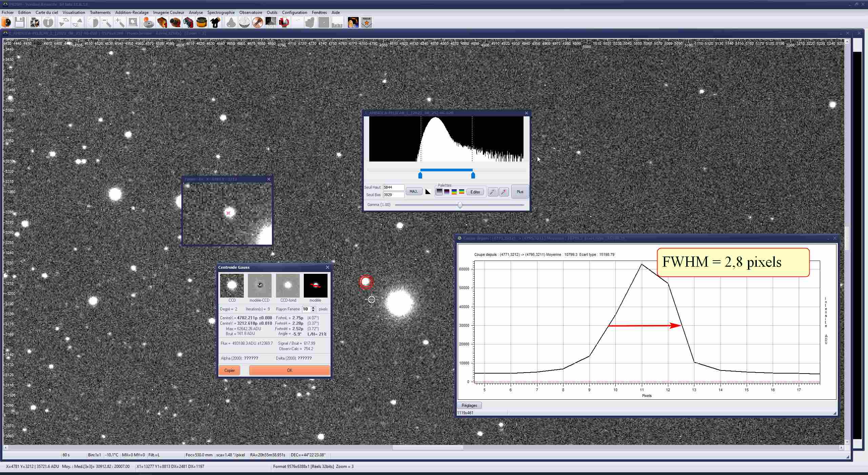Click the black telescope toolbar icon
Screen dimensions: 868x475
click(x=215, y=23)
